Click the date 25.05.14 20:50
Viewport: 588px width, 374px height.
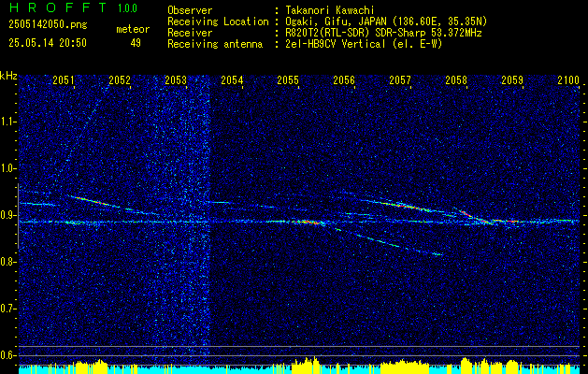point(48,43)
